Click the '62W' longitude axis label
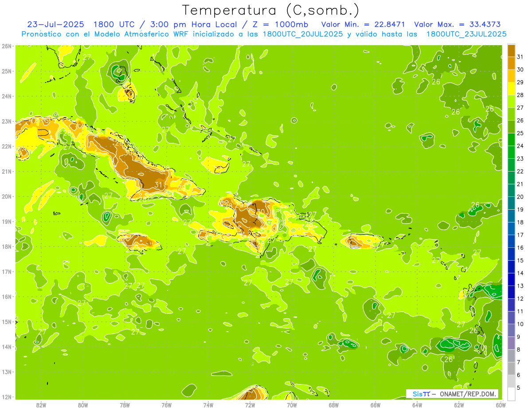 (459, 404)
